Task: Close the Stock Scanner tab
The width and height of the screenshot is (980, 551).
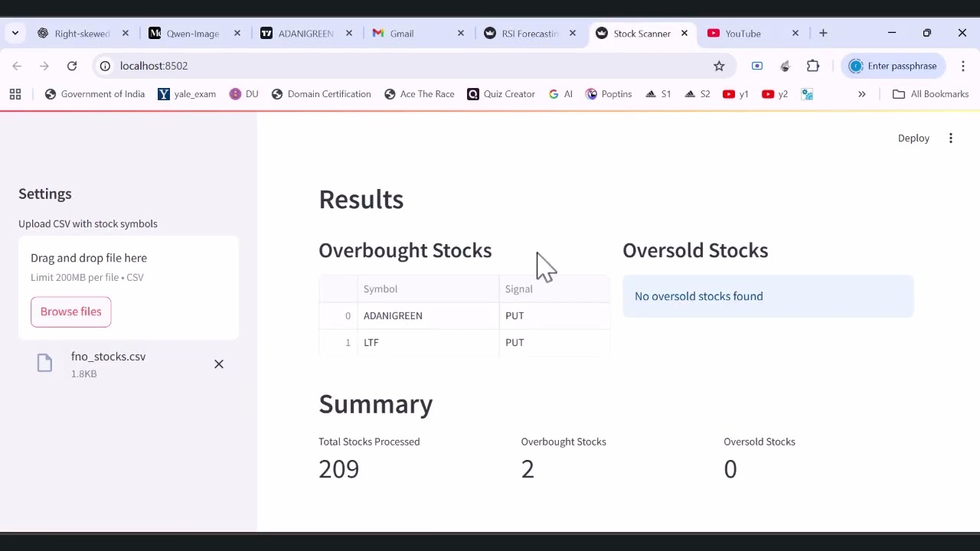Action: [684, 34]
